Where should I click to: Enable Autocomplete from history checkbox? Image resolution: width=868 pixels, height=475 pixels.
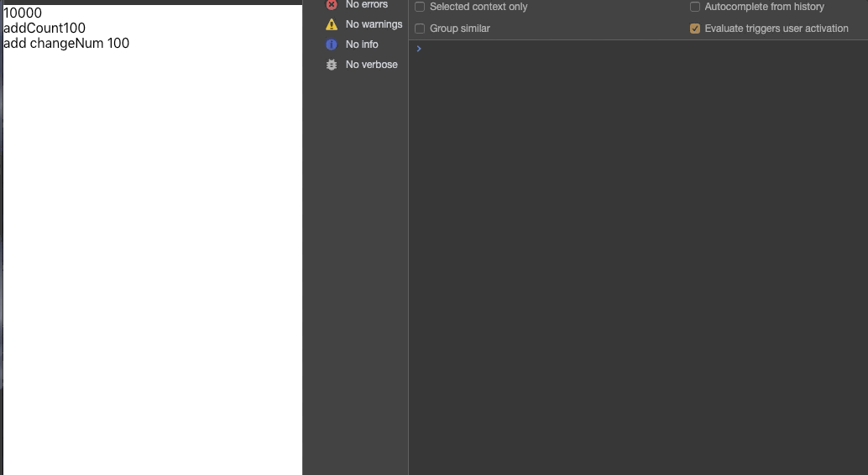[695, 7]
